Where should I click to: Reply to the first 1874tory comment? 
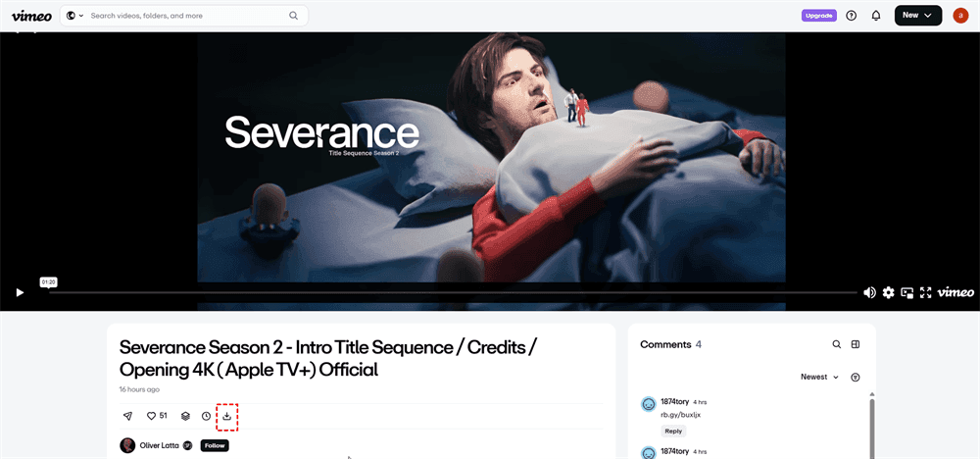click(673, 431)
